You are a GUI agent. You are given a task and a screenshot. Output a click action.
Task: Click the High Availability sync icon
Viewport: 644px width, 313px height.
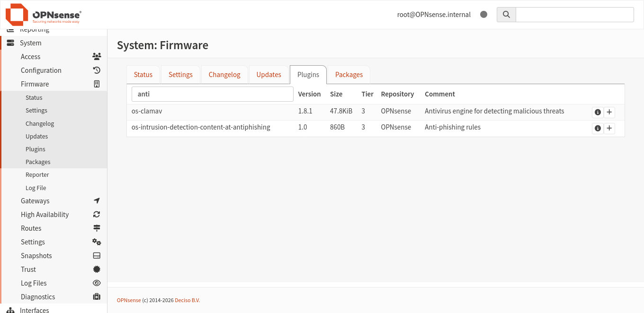point(97,214)
